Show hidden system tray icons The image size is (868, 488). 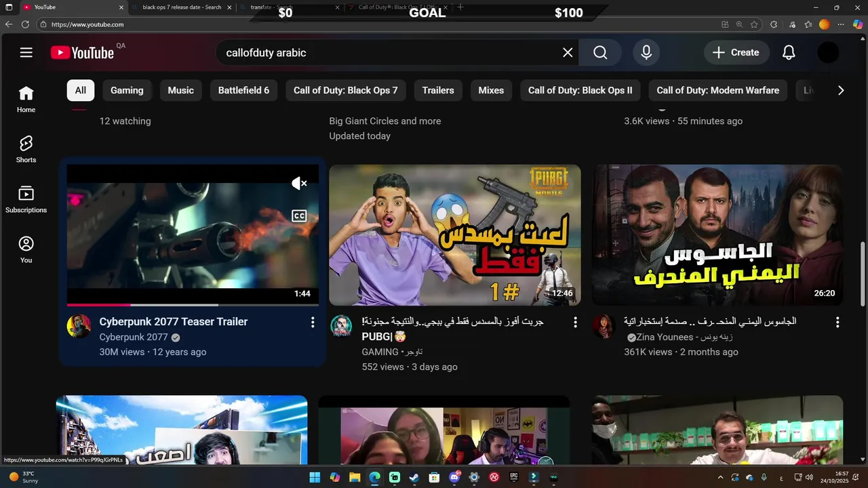(720, 477)
